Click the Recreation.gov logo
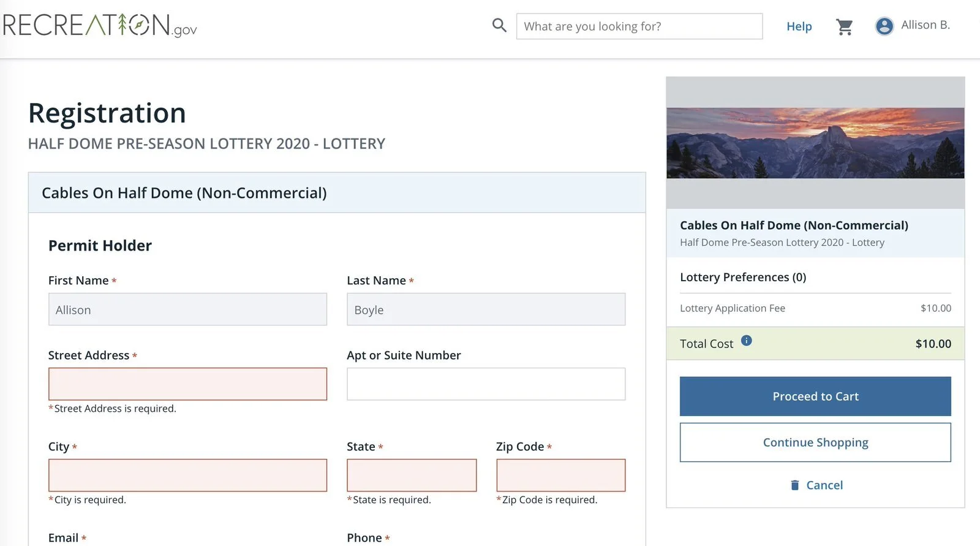980x546 pixels. click(x=100, y=26)
